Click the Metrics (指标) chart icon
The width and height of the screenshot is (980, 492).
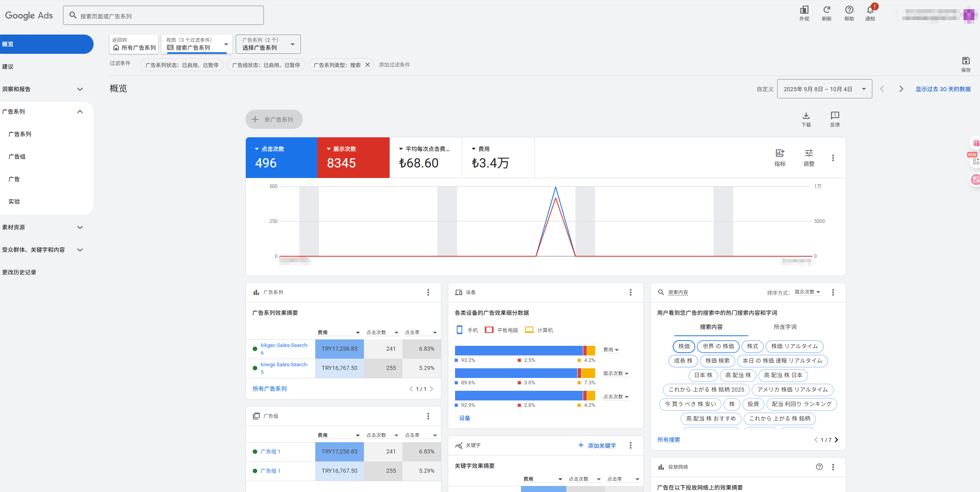tap(780, 153)
